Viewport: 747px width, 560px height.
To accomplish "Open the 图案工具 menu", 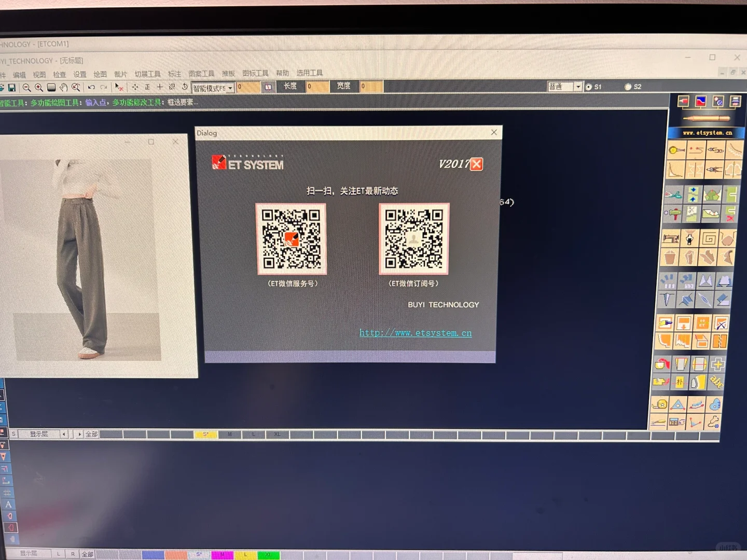I will pos(201,74).
